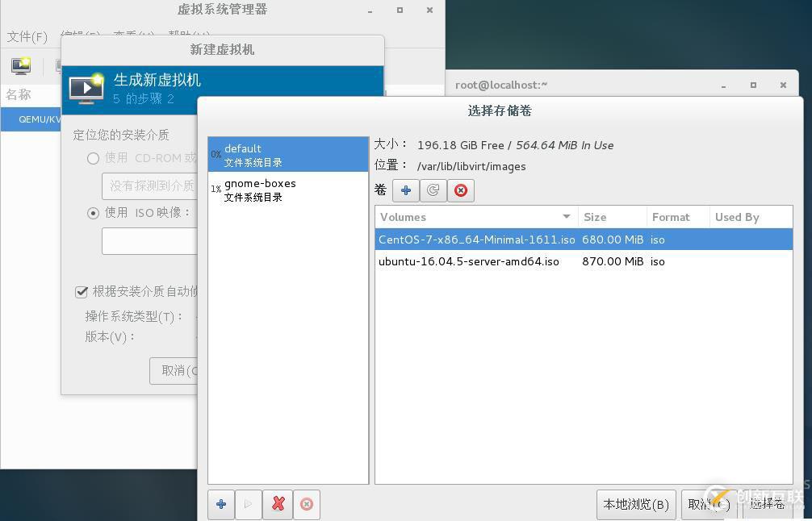Select the QEMU/KVM connection row
812x521 pixels.
(31, 119)
